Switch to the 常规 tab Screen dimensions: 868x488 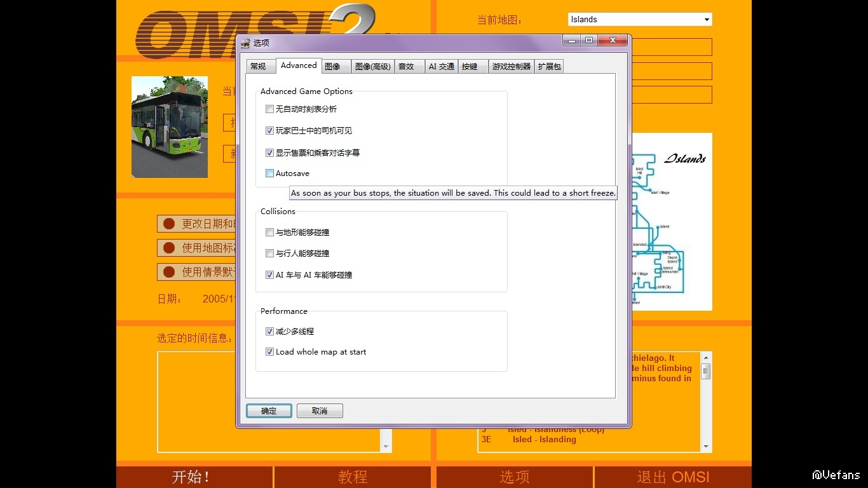(261, 67)
